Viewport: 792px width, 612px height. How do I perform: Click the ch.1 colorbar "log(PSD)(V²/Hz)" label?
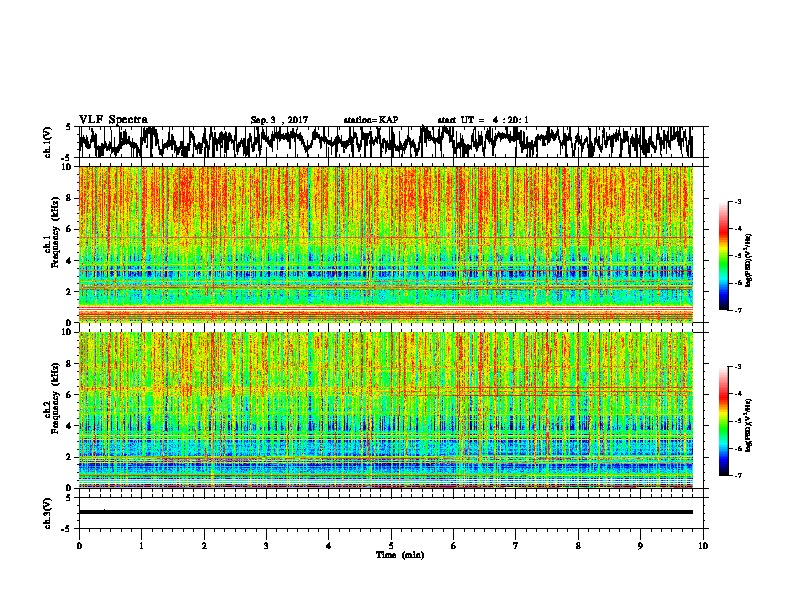click(x=748, y=261)
